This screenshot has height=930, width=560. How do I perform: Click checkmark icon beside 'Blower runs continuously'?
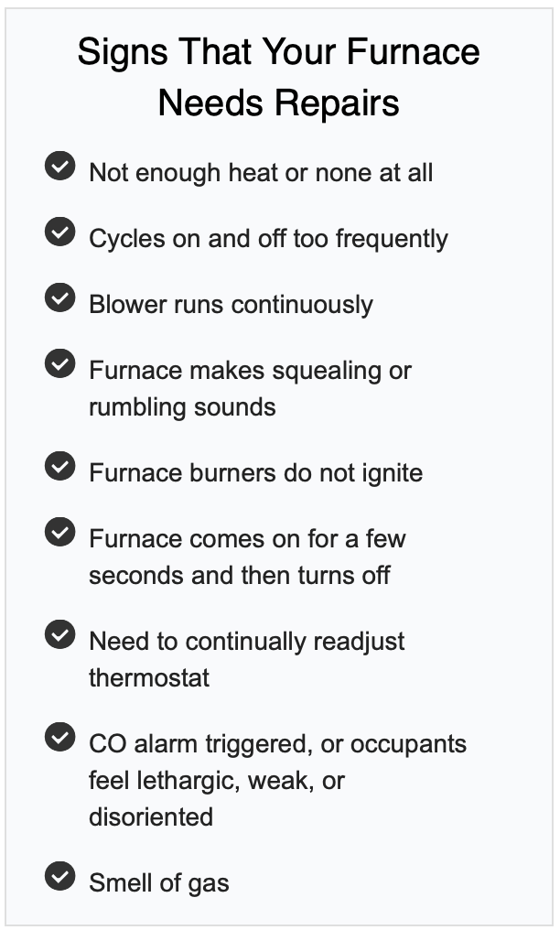(59, 297)
